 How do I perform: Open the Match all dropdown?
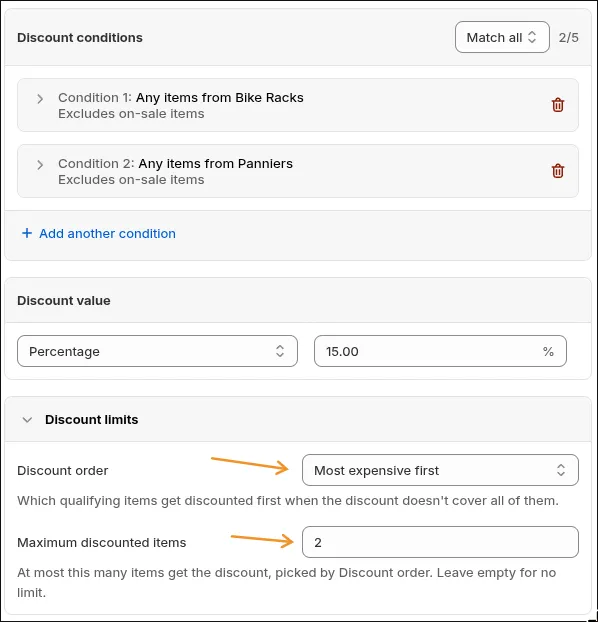502,37
